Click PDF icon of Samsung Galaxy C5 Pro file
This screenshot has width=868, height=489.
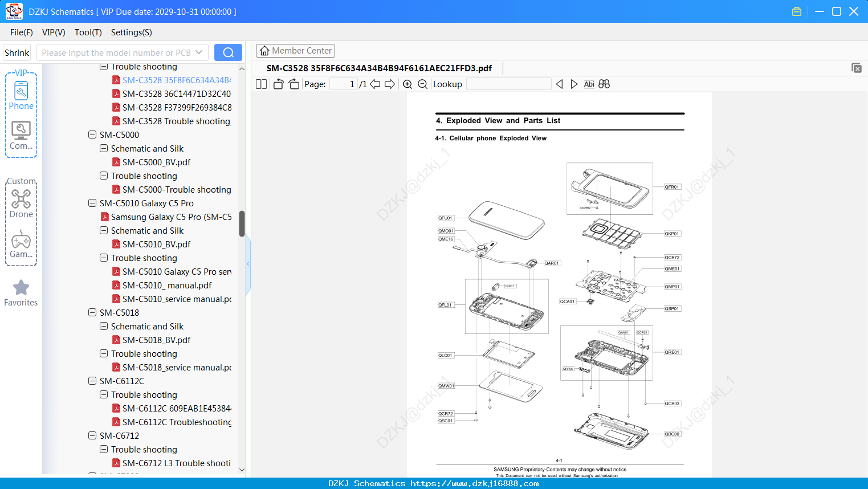[105, 217]
